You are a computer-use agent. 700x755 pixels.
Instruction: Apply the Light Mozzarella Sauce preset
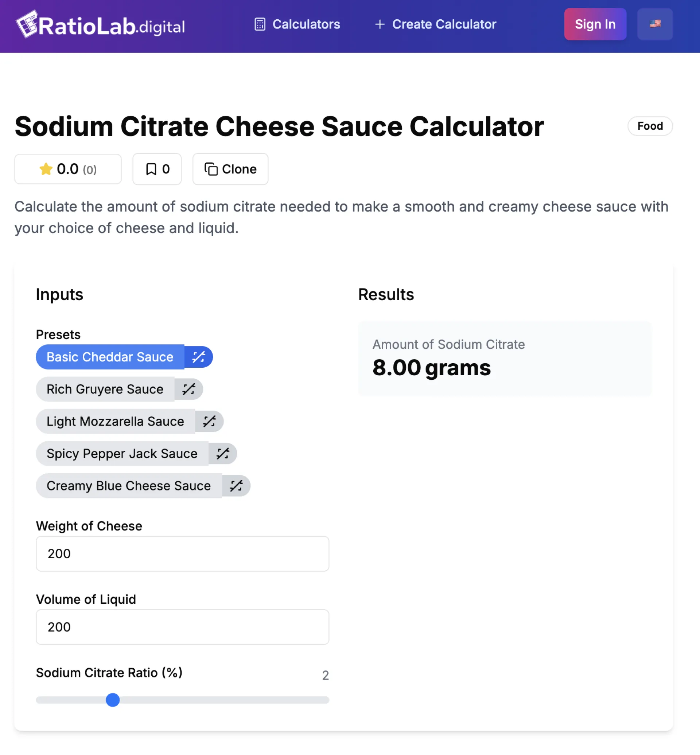[x=115, y=421]
